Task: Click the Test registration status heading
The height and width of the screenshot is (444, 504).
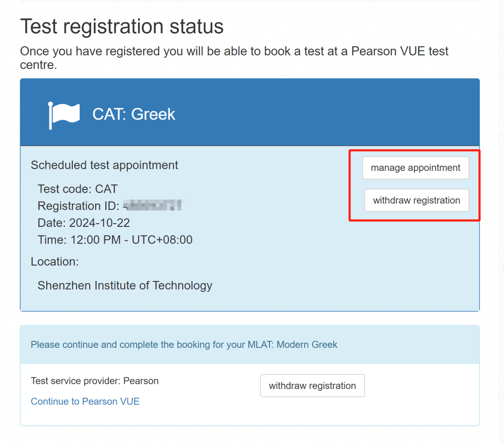Action: [x=122, y=27]
